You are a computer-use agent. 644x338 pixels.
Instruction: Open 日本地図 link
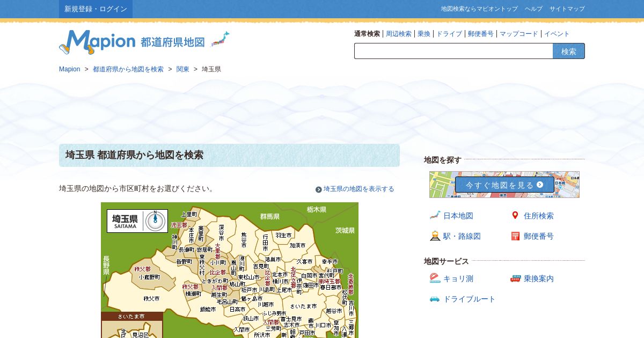pos(458,216)
